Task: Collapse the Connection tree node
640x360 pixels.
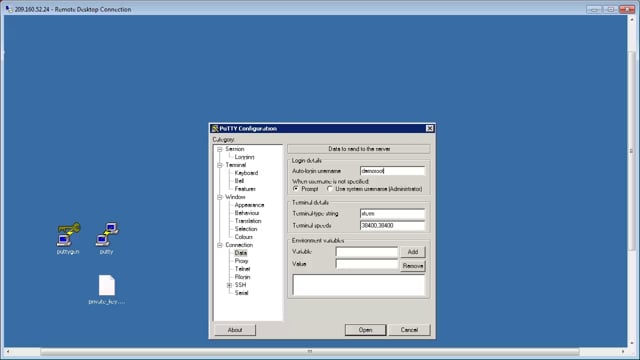Action: (220, 245)
